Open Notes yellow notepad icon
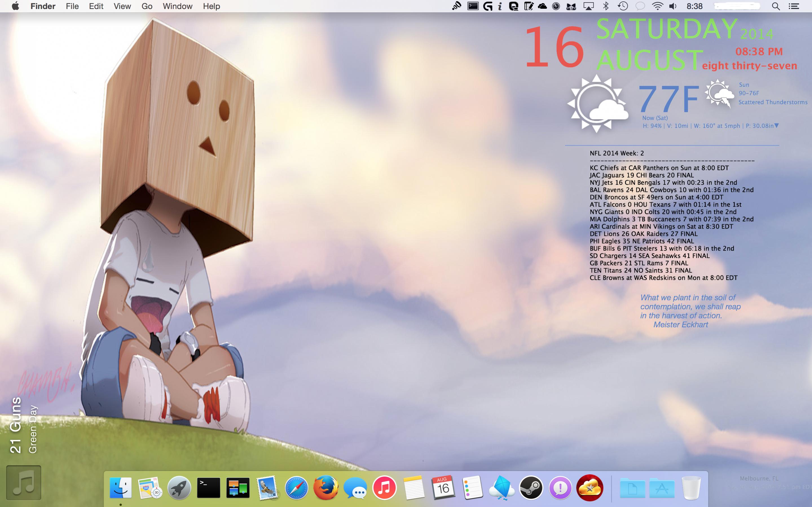 pos(414,488)
